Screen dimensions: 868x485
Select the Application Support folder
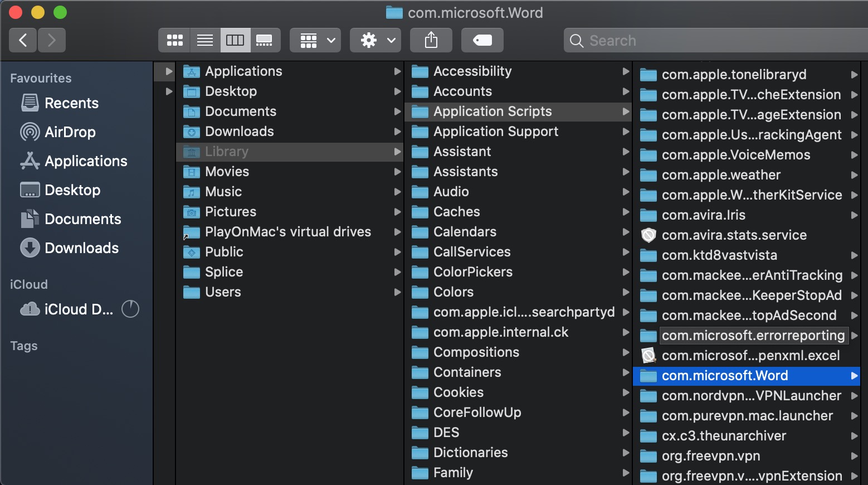click(518, 132)
